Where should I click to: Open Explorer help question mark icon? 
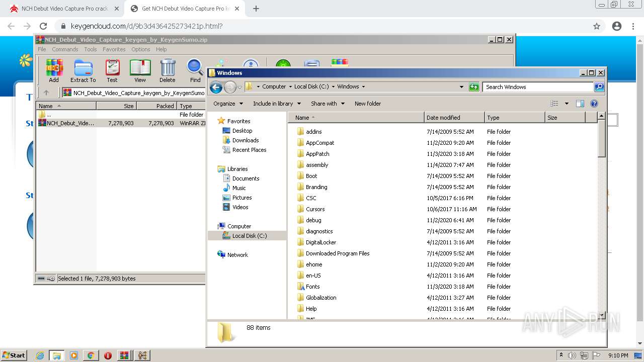pyautogui.click(x=594, y=104)
